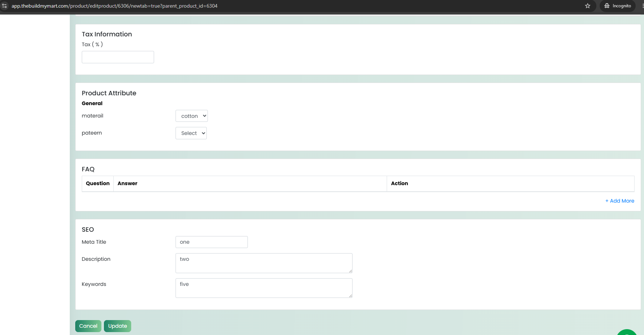This screenshot has width=644, height=335.
Task: Click the SEO section heading
Action: click(x=88, y=230)
